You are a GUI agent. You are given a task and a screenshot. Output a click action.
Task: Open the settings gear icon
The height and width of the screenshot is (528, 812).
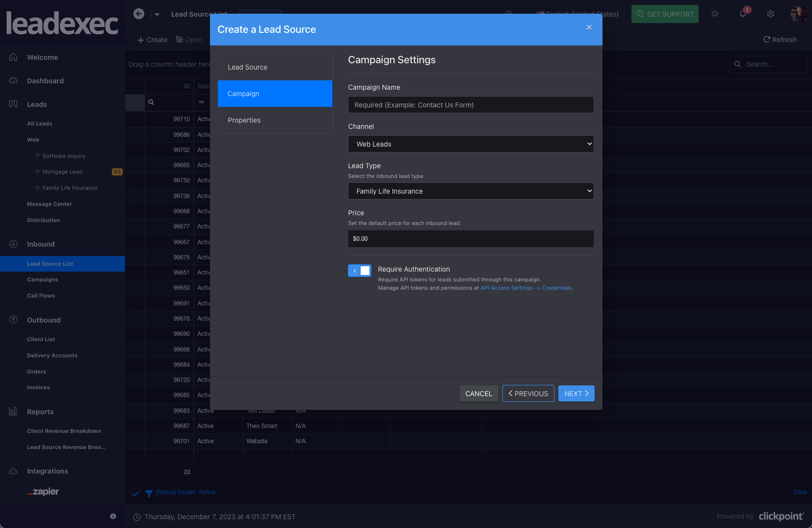pos(771,14)
